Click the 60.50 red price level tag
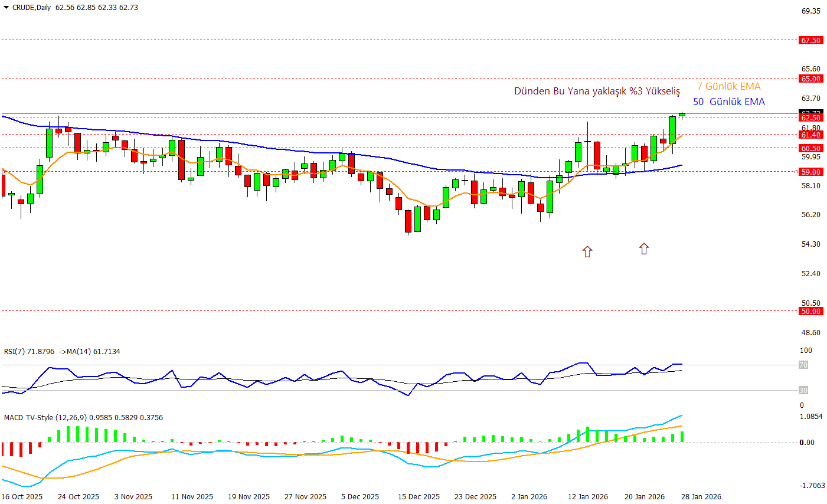827x504 pixels. (x=810, y=149)
